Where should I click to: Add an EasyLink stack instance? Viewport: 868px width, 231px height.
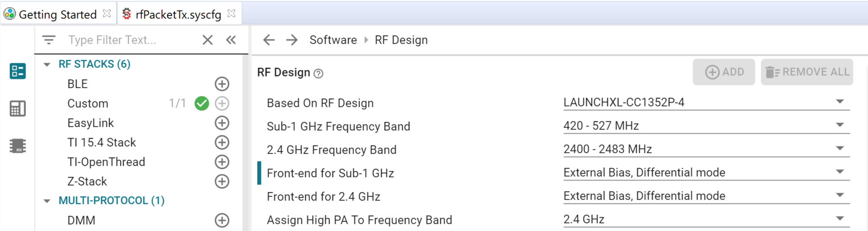click(x=222, y=123)
